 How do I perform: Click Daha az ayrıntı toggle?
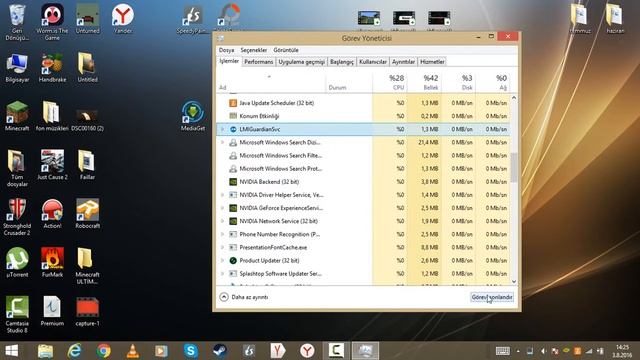[x=244, y=297]
